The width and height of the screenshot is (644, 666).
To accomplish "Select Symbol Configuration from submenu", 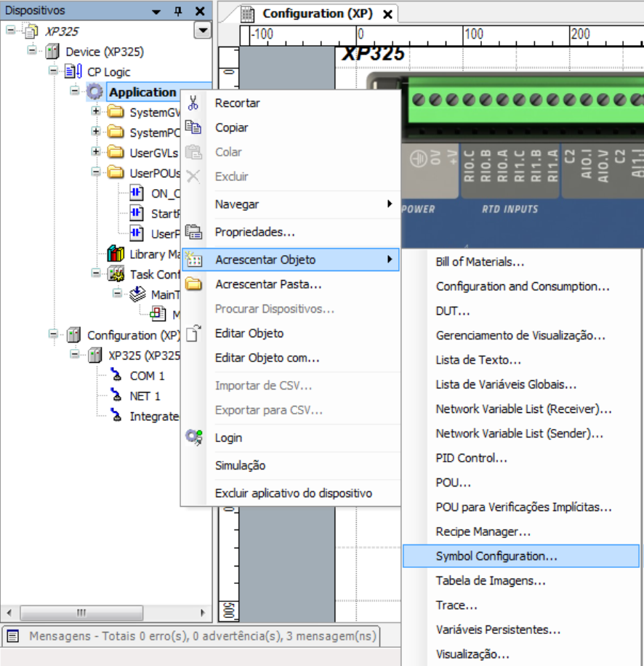I will 496,556.
